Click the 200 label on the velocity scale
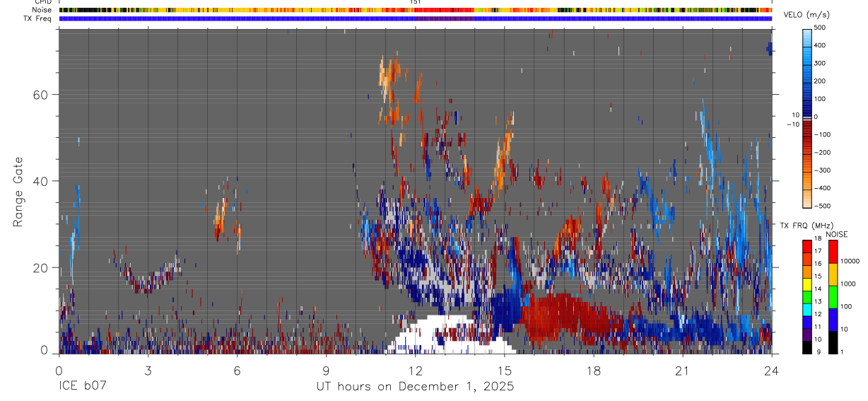Image resolution: width=868 pixels, height=401 pixels. pos(821,81)
